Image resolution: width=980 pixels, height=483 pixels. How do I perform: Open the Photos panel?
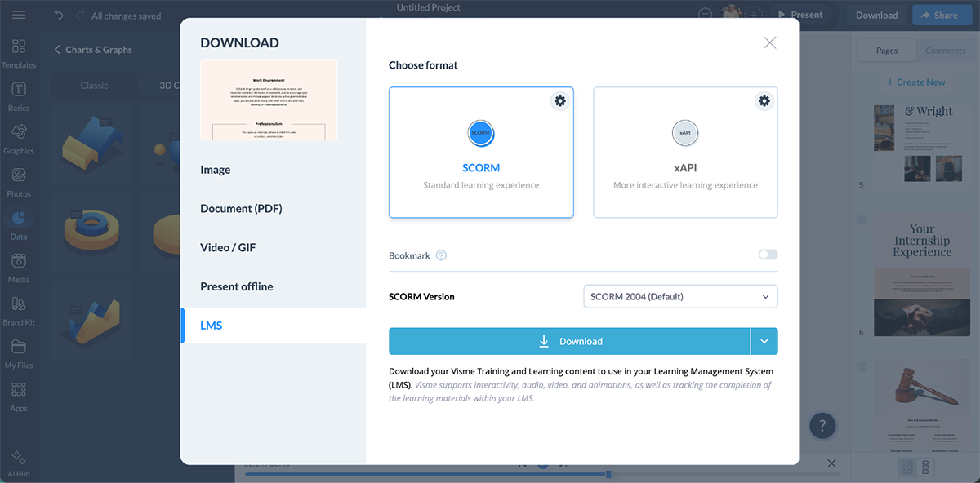click(19, 178)
